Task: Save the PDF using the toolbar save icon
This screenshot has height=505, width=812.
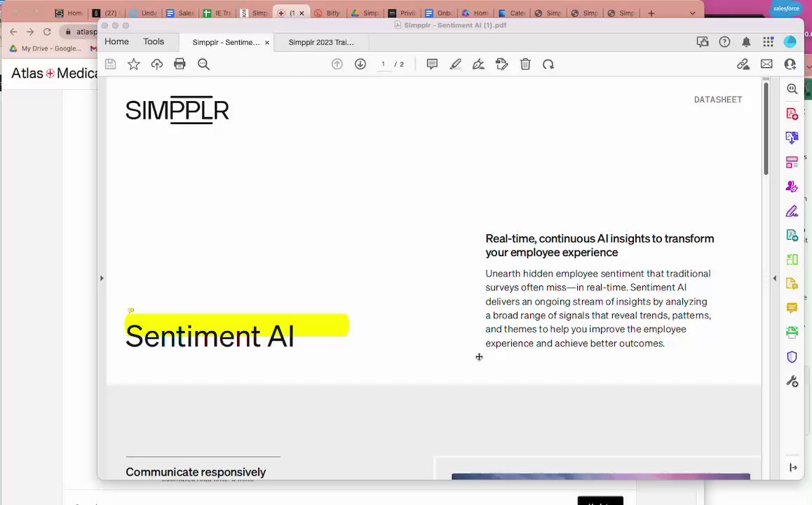Action: pyautogui.click(x=110, y=65)
